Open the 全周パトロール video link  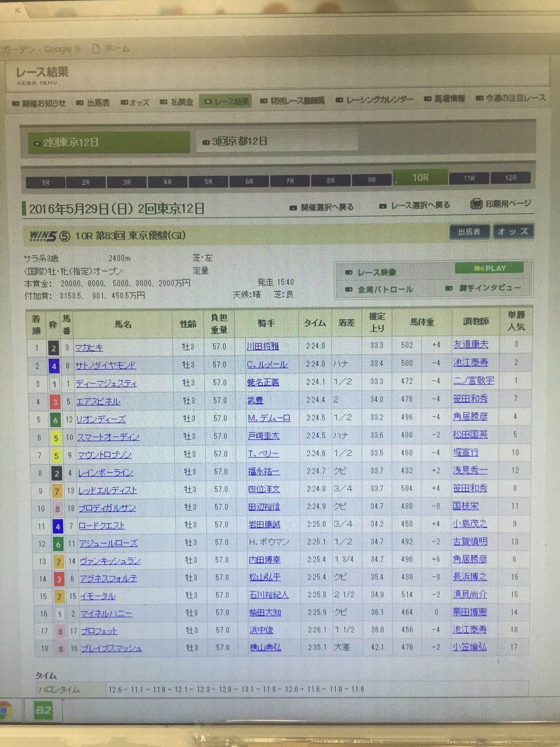[x=385, y=289]
